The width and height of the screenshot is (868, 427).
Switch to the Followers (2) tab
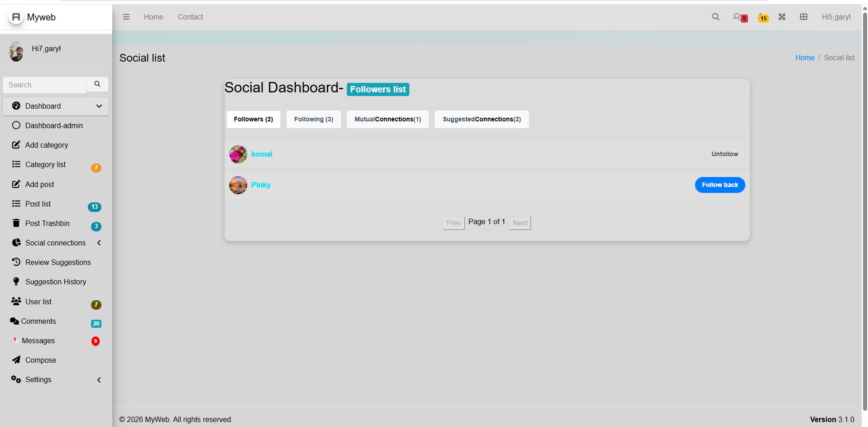point(254,119)
